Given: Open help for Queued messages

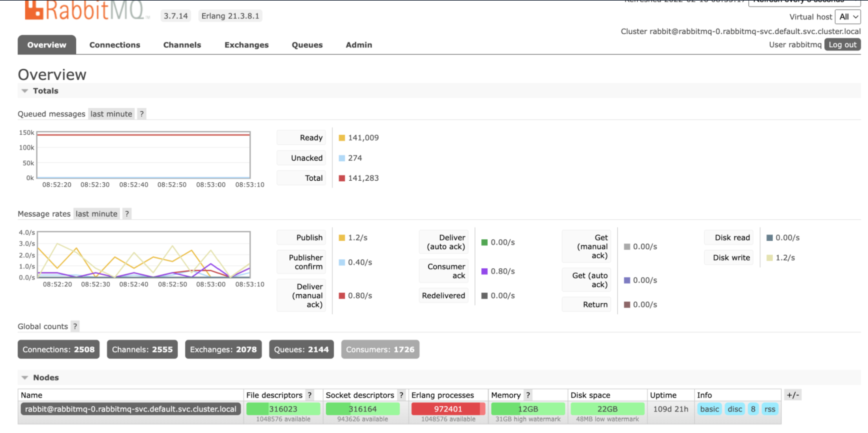Looking at the screenshot, I should pyautogui.click(x=142, y=114).
